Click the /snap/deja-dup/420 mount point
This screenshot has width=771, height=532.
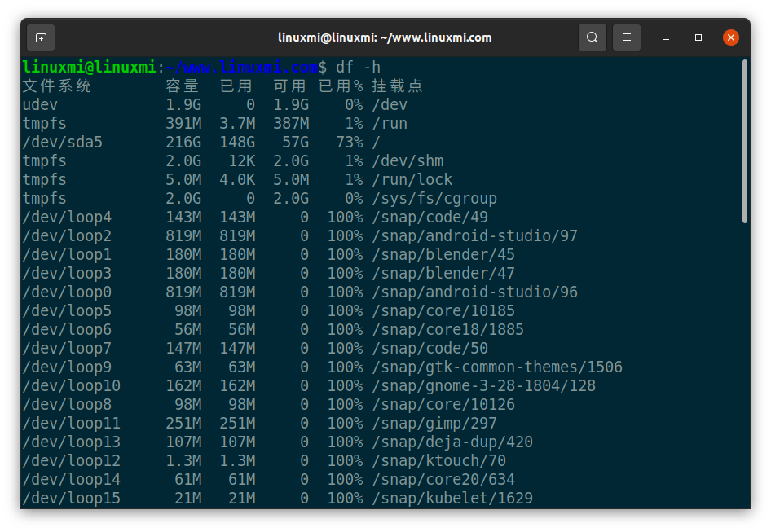(x=452, y=442)
